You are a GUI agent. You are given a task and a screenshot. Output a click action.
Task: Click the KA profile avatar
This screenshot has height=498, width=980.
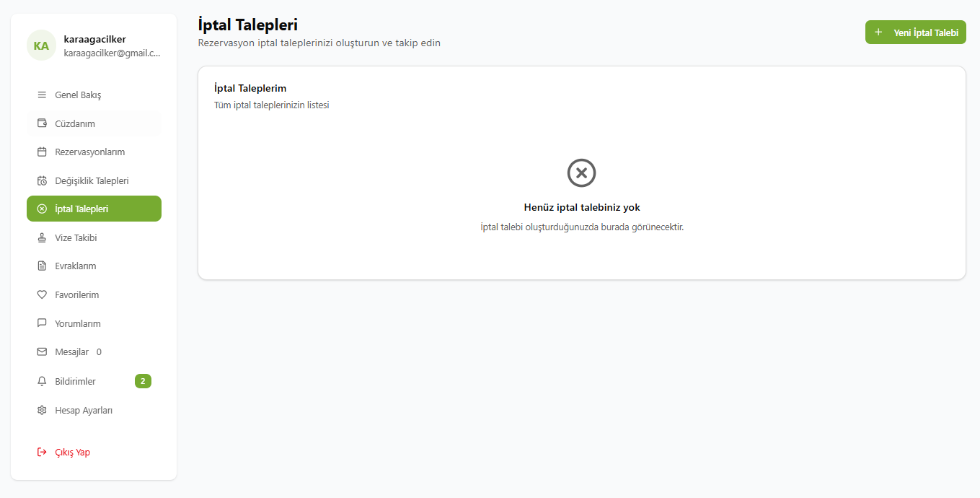tap(41, 45)
